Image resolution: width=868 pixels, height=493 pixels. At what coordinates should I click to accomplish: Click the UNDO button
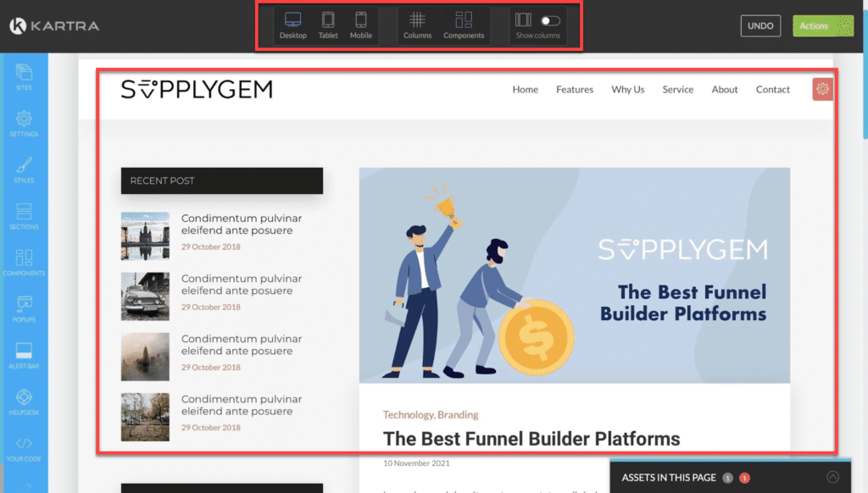pos(760,26)
